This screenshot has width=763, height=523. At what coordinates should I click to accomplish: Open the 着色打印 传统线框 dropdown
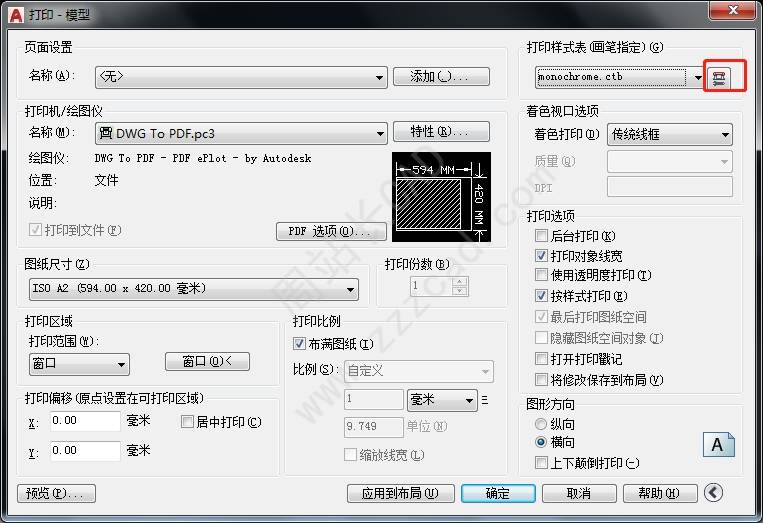pos(670,134)
